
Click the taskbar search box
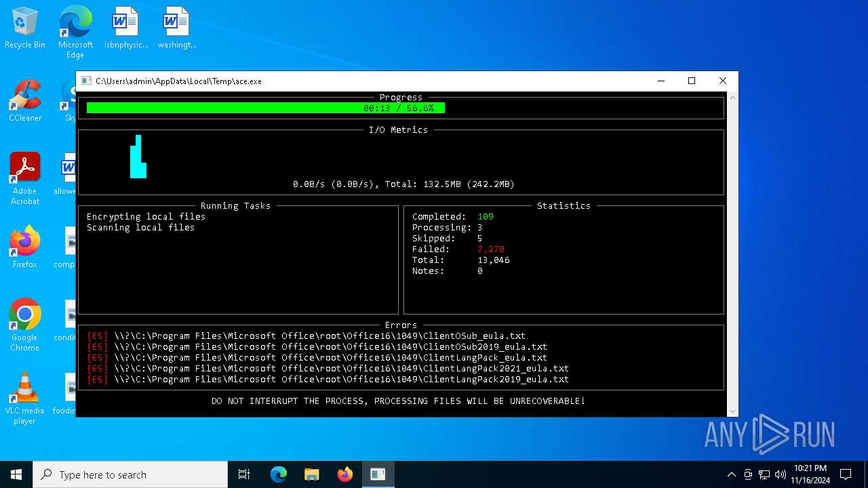pyautogui.click(x=130, y=474)
